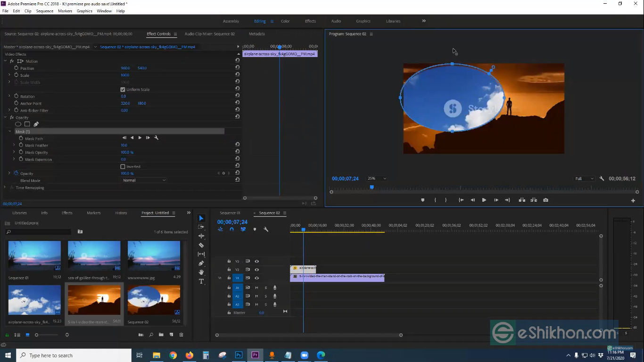Screen dimensions: 644x362
Task: Open the Sequence menu
Action: click(x=45, y=11)
